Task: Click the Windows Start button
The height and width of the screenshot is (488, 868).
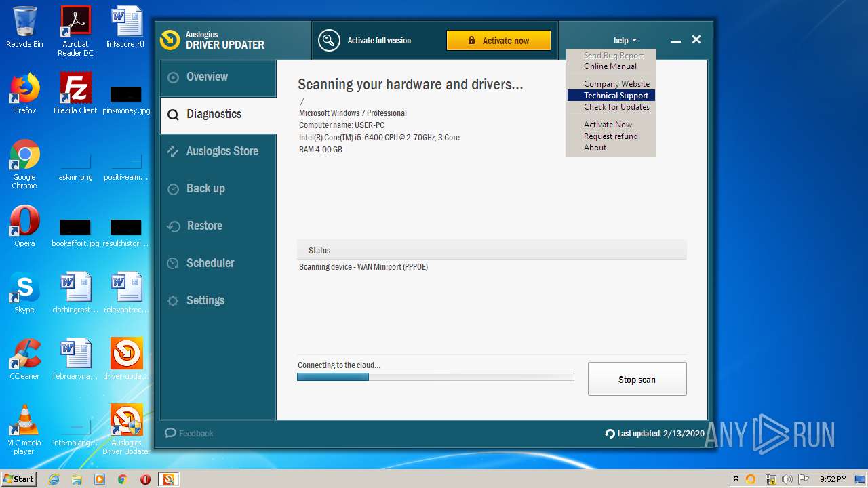Action: 19,479
